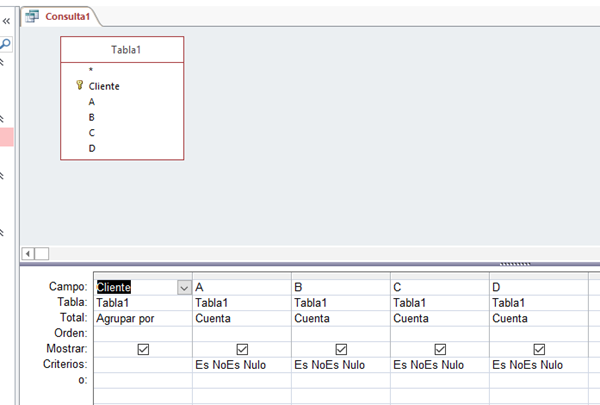Screen dimensions: 600x405
Task: Click the Orden cell for the Cliente column
Action: [143, 334]
